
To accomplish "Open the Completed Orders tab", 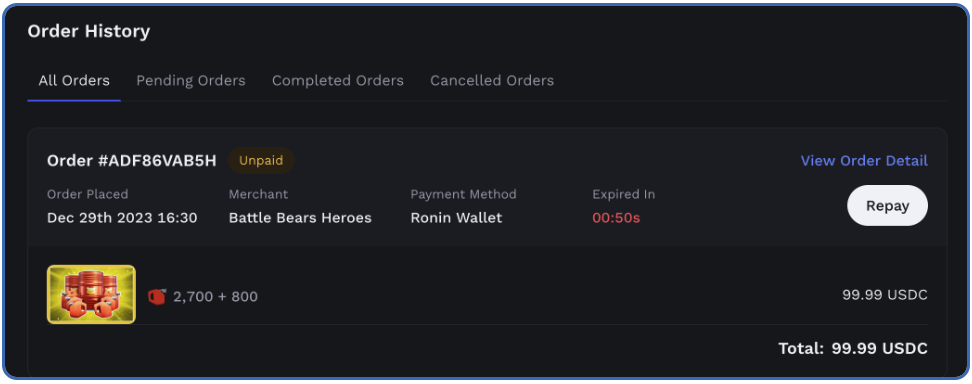I will [338, 81].
